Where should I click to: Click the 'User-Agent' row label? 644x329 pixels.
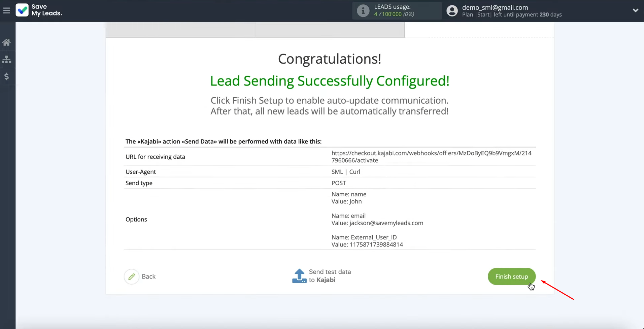point(140,172)
